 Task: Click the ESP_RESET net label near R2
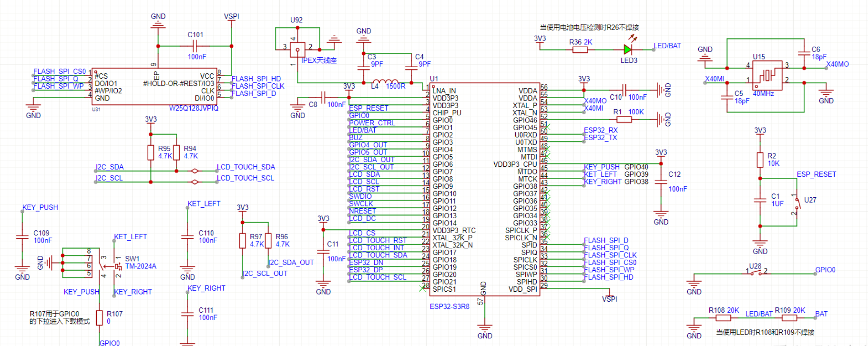[816, 174]
